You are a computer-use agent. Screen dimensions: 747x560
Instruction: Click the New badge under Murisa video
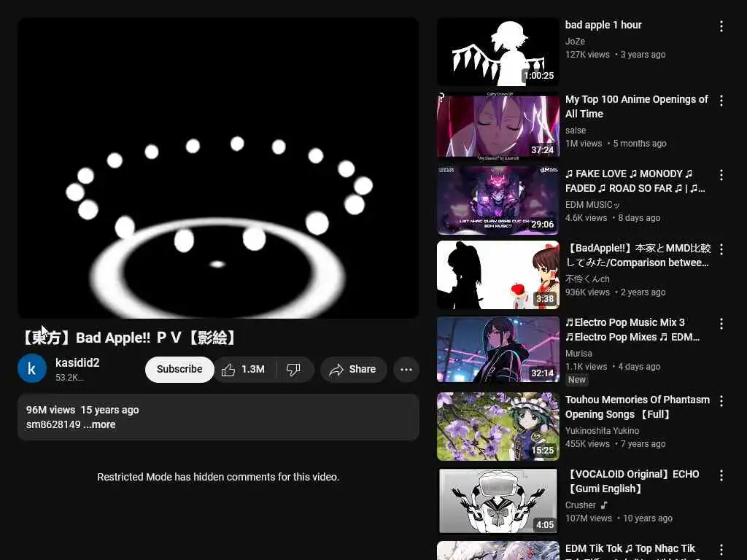[576, 379]
